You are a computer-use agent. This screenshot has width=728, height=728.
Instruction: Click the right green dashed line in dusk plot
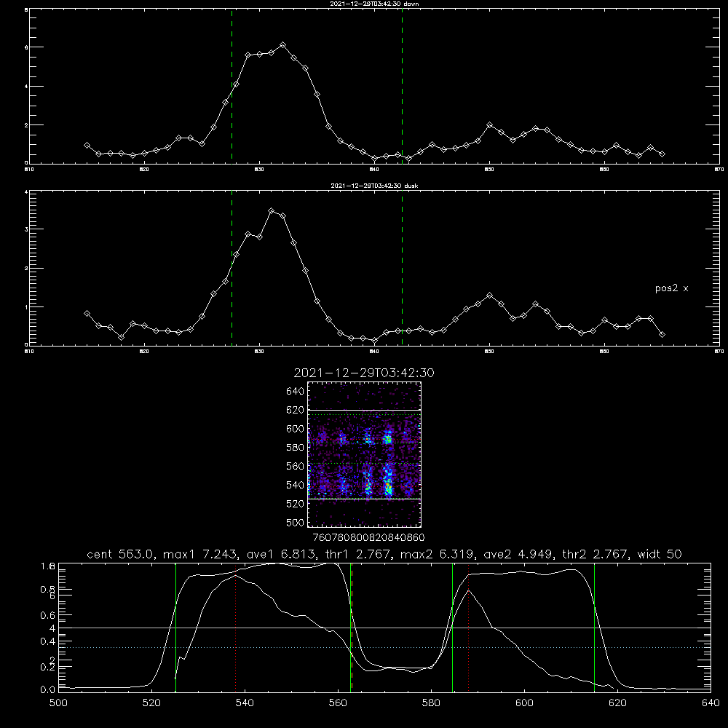[x=402, y=268]
